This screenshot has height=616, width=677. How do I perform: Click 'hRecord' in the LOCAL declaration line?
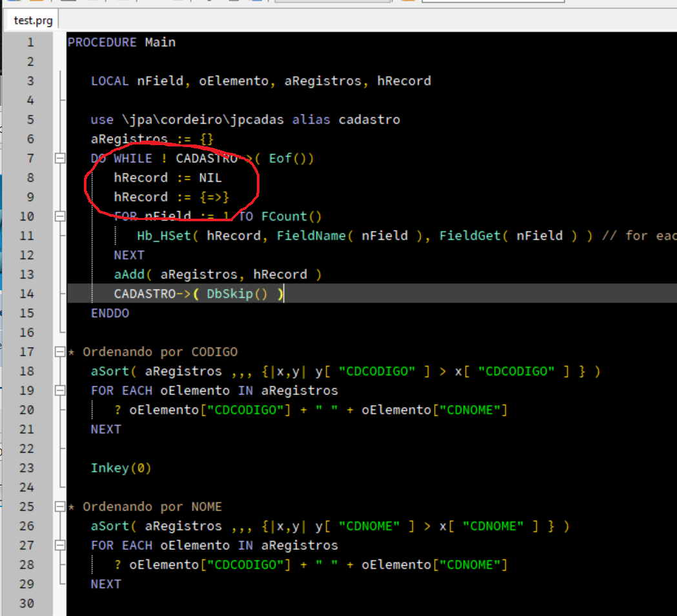404,81
